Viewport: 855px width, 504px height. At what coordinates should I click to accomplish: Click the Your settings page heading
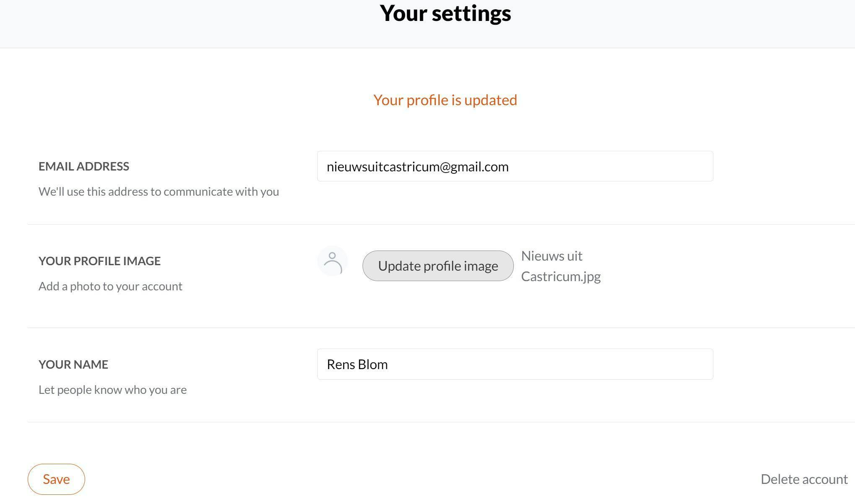point(445,13)
